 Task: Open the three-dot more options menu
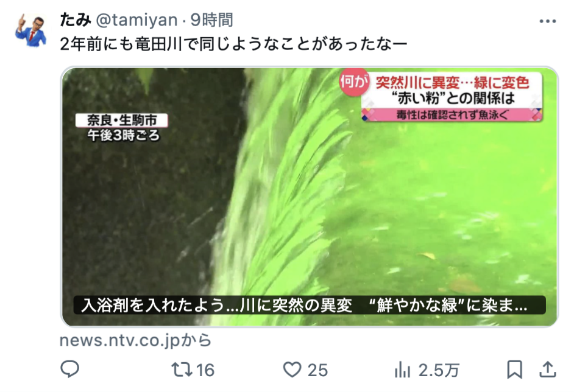pyautogui.click(x=548, y=21)
